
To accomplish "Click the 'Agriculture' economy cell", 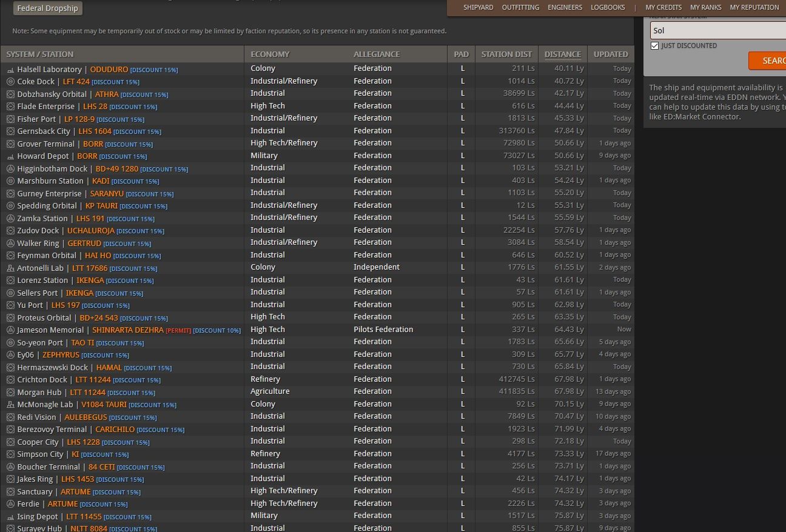I will tap(270, 391).
